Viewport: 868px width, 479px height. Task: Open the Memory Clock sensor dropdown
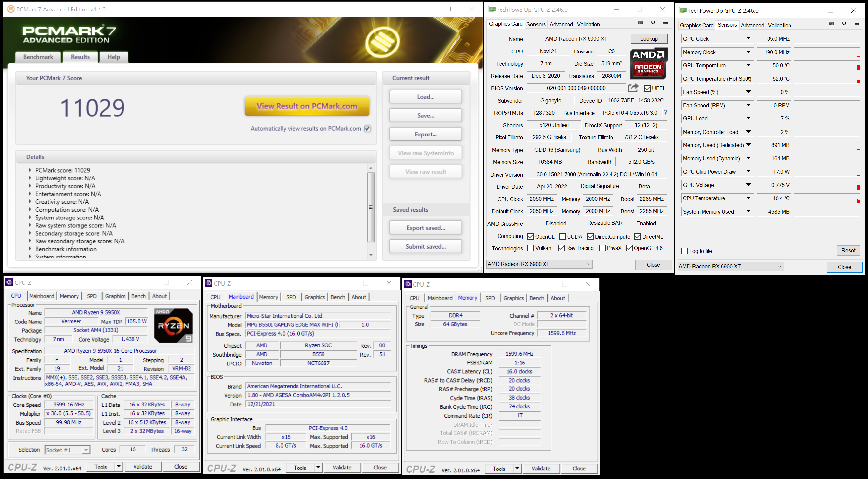coord(748,52)
